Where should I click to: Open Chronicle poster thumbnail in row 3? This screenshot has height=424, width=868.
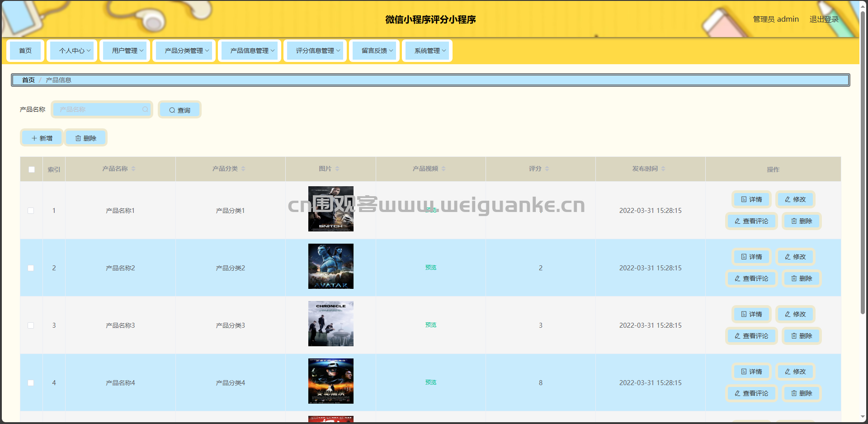[x=331, y=324]
